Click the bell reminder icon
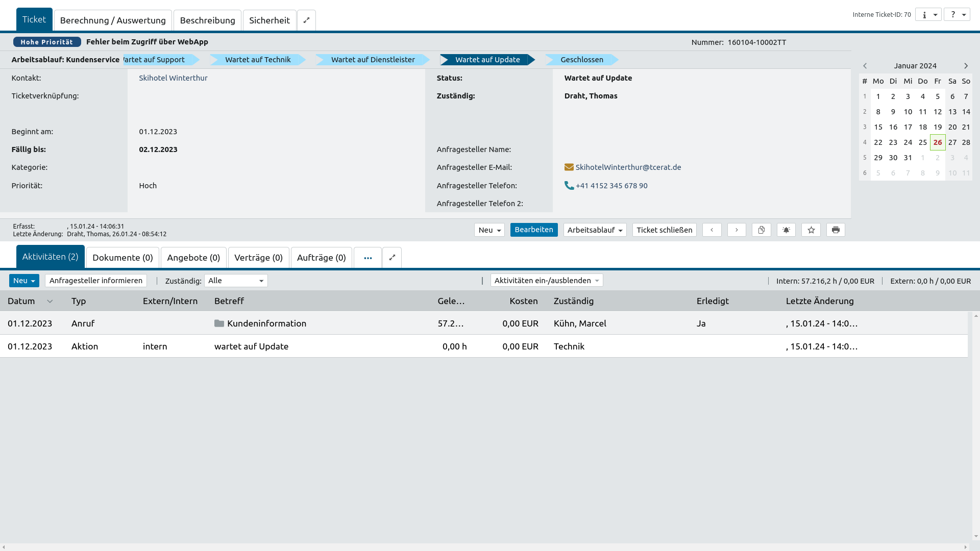Image resolution: width=980 pixels, height=551 pixels. 786,230
